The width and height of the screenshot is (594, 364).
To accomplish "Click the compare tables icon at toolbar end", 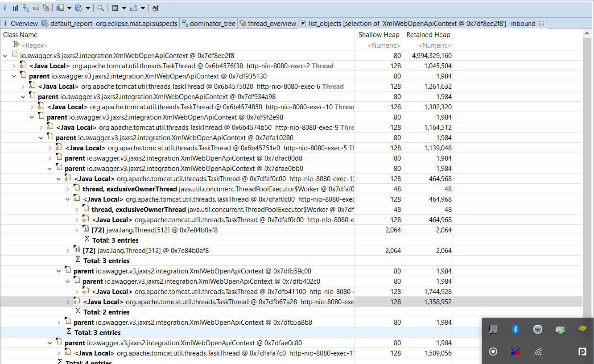I will (x=156, y=8).
